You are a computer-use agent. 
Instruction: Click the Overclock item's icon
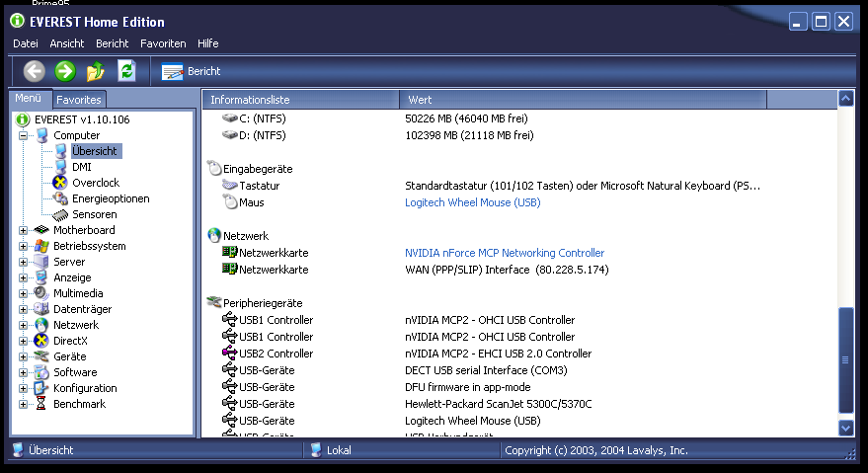tap(60, 183)
